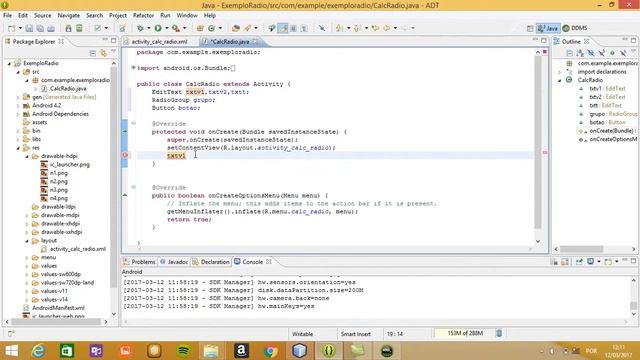This screenshot has width=640, height=360.
Task: Open the Run button dropdown arrow
Action: [x=166, y=28]
